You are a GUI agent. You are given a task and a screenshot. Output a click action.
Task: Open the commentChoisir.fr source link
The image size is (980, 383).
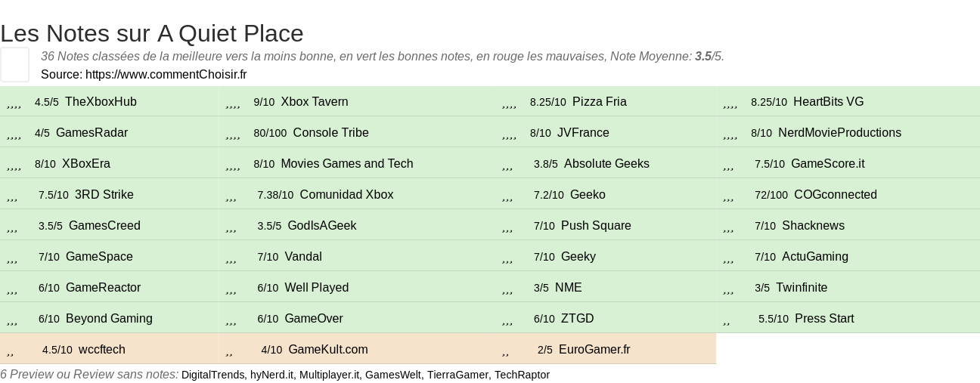coord(166,74)
